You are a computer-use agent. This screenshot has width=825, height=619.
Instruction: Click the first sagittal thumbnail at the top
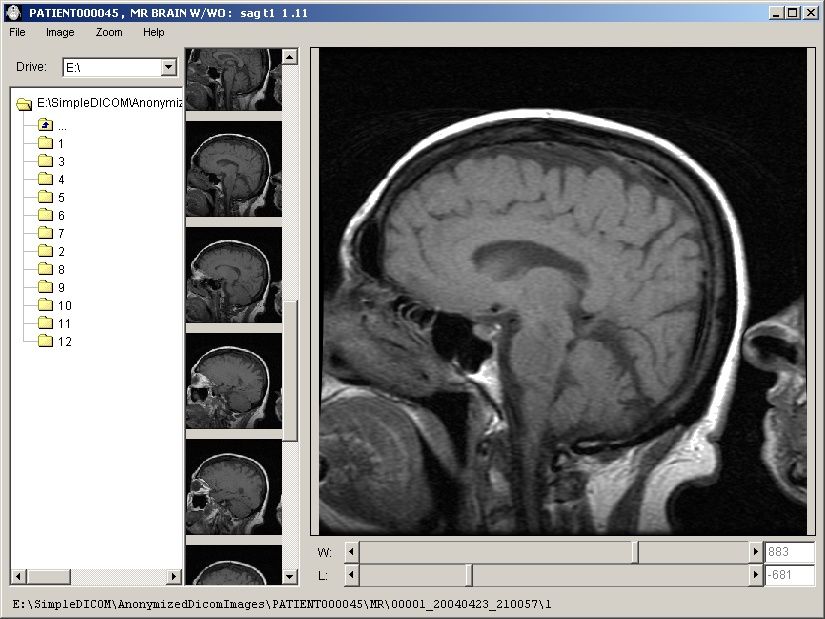pos(234,79)
